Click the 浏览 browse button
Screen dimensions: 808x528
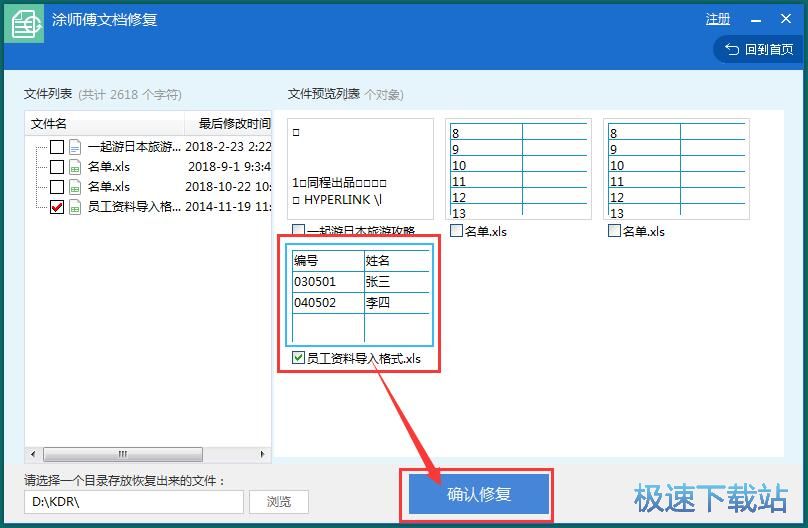point(279,502)
